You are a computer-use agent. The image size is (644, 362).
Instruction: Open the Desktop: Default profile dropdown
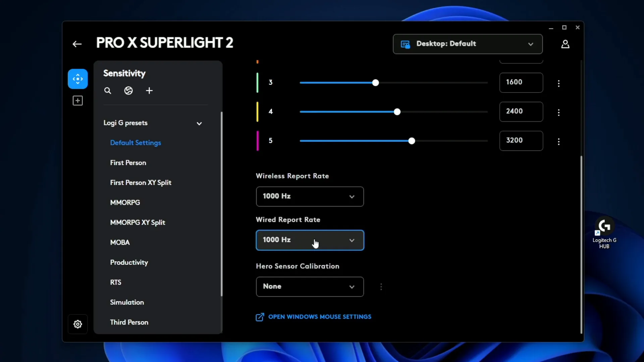point(468,44)
